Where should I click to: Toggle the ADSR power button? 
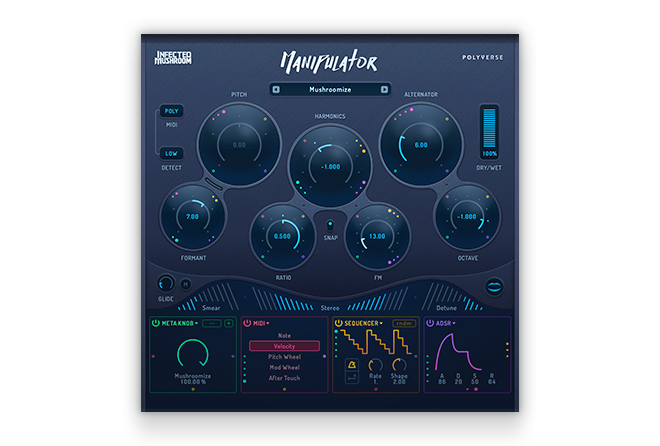430,323
